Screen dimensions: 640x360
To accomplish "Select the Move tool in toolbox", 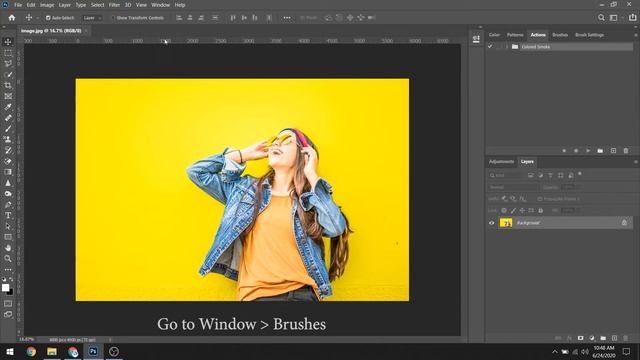I will click(8, 42).
